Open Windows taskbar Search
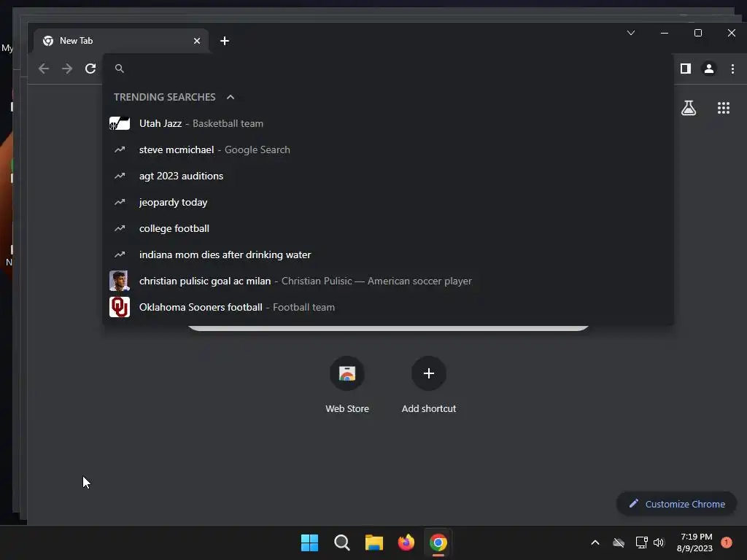 point(342,542)
